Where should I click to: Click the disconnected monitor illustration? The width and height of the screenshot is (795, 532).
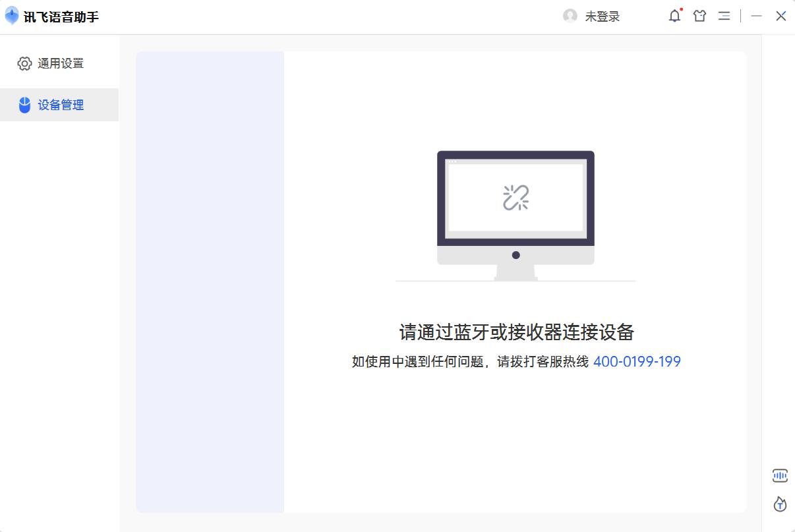(515, 216)
